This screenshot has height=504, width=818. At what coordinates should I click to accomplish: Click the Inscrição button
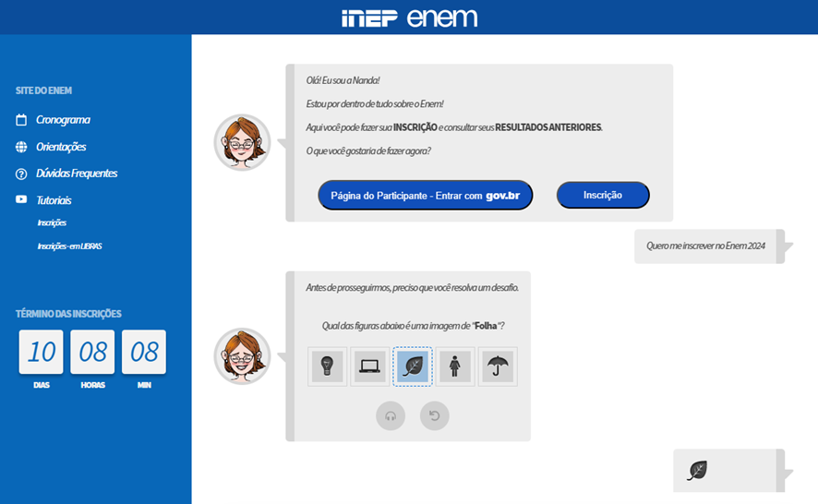click(x=603, y=195)
